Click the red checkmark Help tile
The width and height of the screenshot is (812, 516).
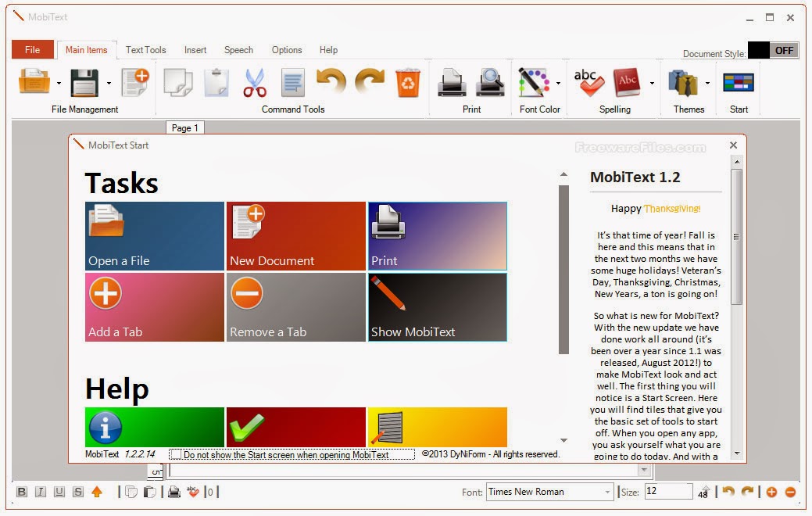point(295,427)
